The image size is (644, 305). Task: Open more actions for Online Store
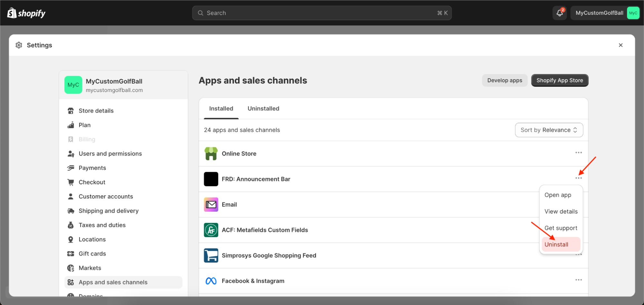[x=578, y=152]
